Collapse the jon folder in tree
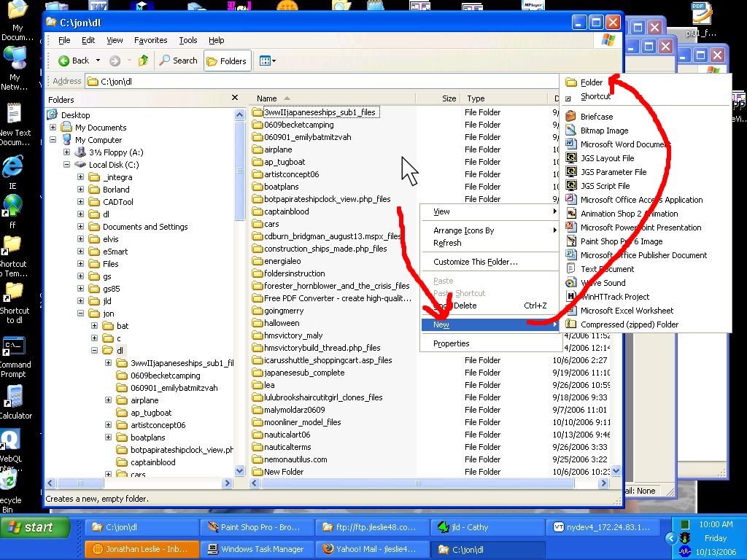Viewport: 747px width, 560px height. [81, 314]
